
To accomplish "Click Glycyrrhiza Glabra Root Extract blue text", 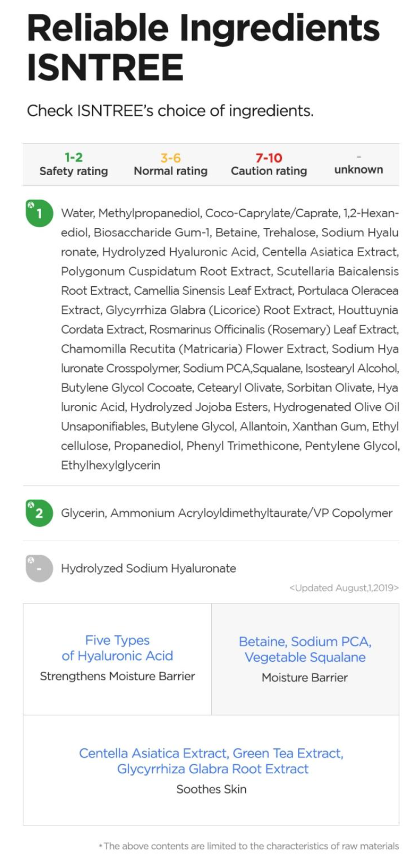I will pos(213,769).
